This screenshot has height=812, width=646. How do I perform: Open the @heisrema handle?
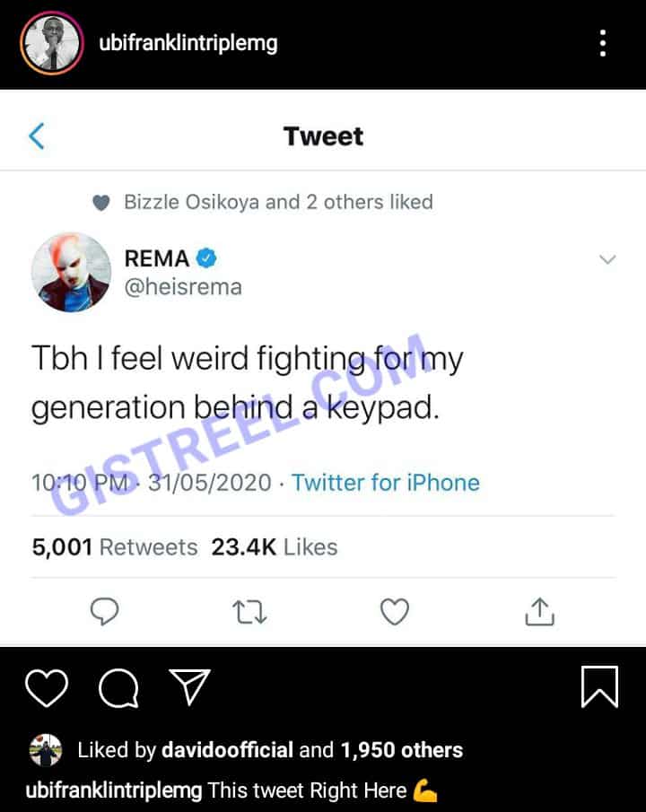pyautogui.click(x=183, y=288)
